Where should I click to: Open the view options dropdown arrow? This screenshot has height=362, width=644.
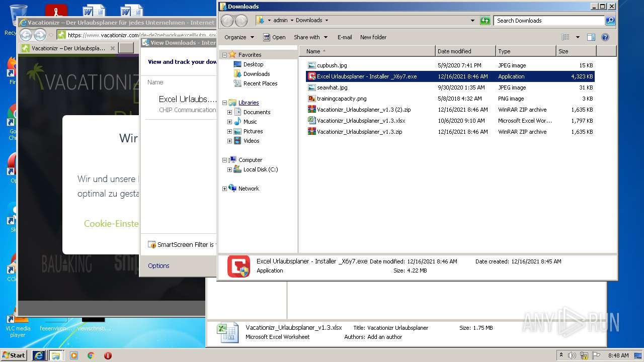click(578, 37)
